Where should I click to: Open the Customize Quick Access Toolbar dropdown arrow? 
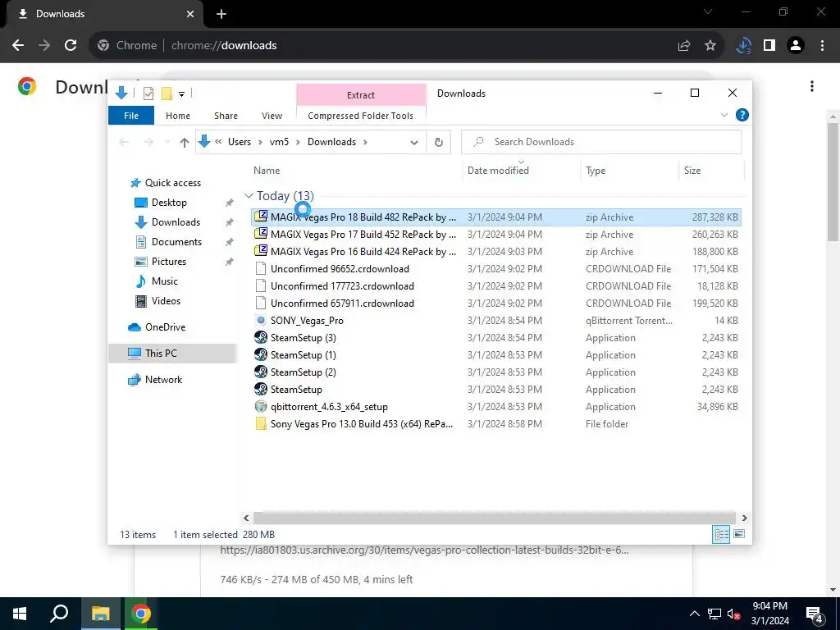181,94
